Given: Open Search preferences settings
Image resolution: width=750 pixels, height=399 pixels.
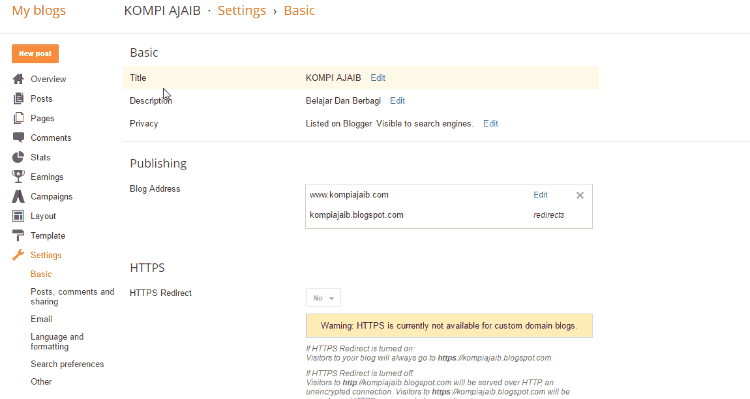Looking at the screenshot, I should pos(67,364).
